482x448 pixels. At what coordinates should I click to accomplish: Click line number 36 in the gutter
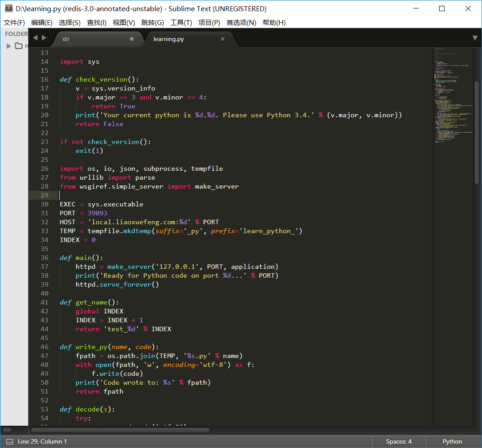click(x=44, y=258)
